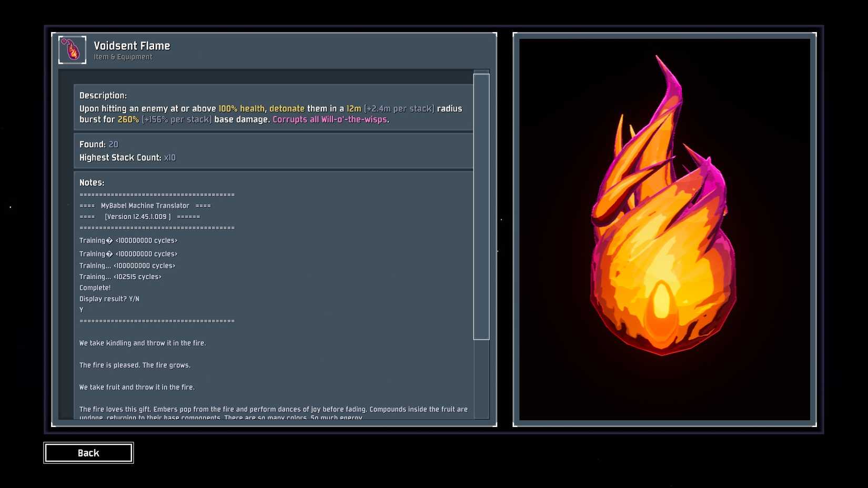Screen dimensions: 868x488
Task: Click "We take fruit and throw it in the fire."
Action: point(137,387)
